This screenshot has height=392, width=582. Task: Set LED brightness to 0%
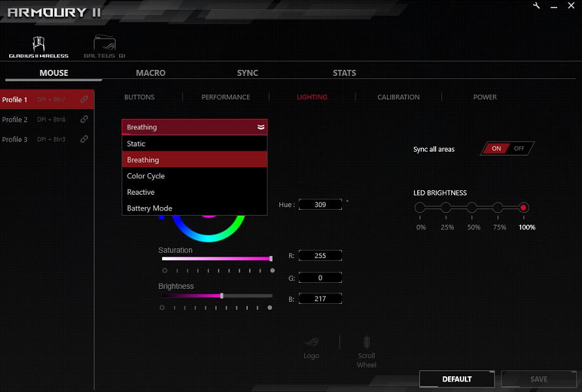click(x=420, y=208)
